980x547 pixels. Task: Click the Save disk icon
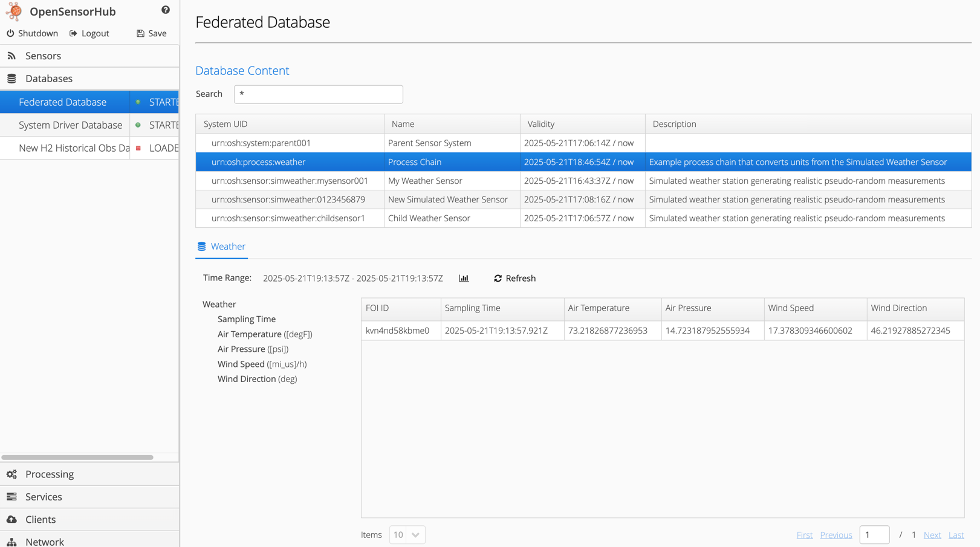pyautogui.click(x=140, y=33)
